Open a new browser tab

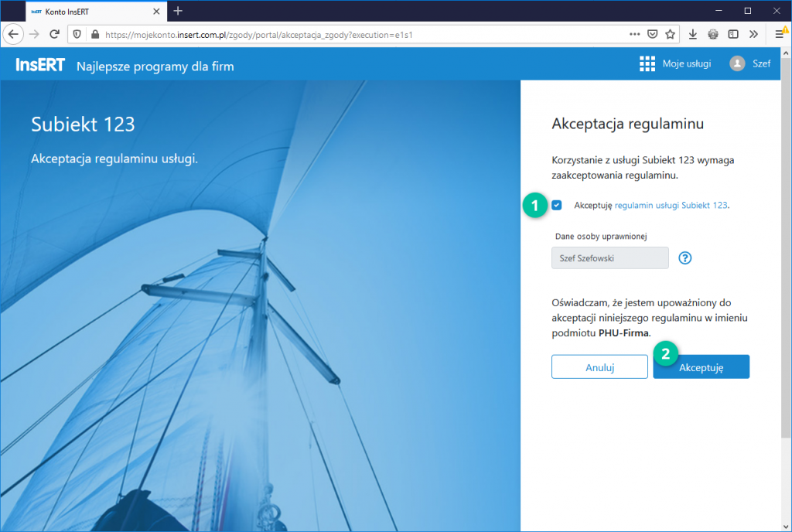click(x=178, y=11)
